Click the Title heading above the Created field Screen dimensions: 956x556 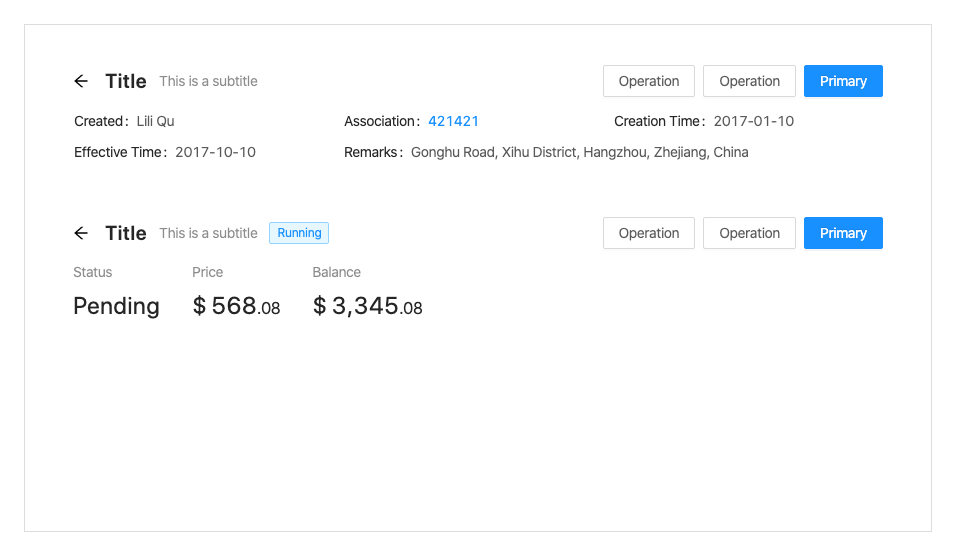[x=126, y=81]
